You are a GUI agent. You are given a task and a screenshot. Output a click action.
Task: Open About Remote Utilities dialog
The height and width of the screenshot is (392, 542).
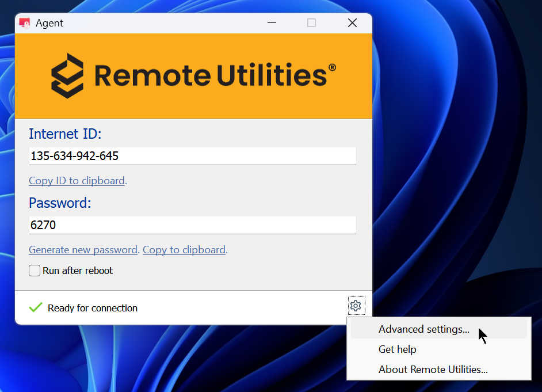pos(433,370)
